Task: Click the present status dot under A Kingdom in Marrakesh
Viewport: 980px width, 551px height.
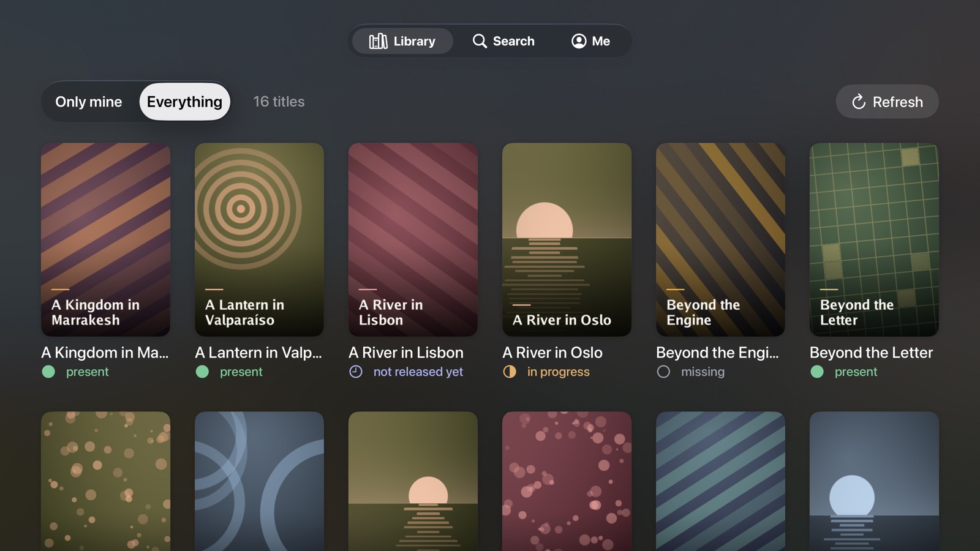Action: click(48, 372)
